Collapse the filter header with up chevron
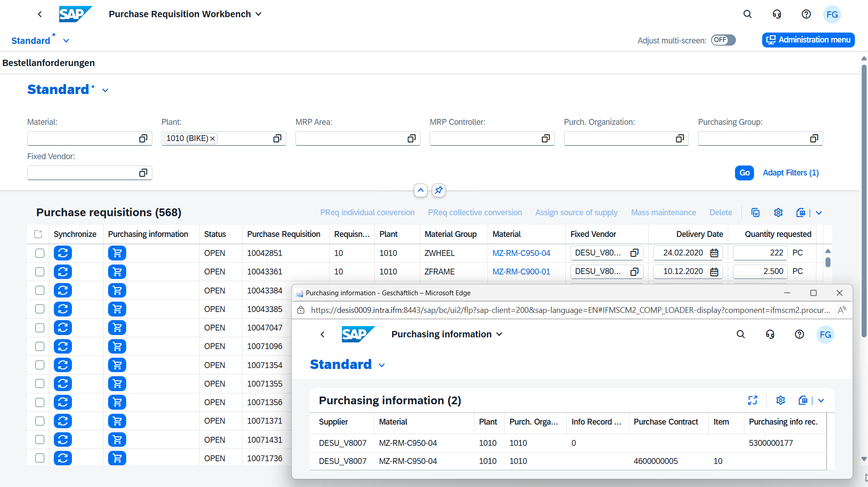 point(421,190)
